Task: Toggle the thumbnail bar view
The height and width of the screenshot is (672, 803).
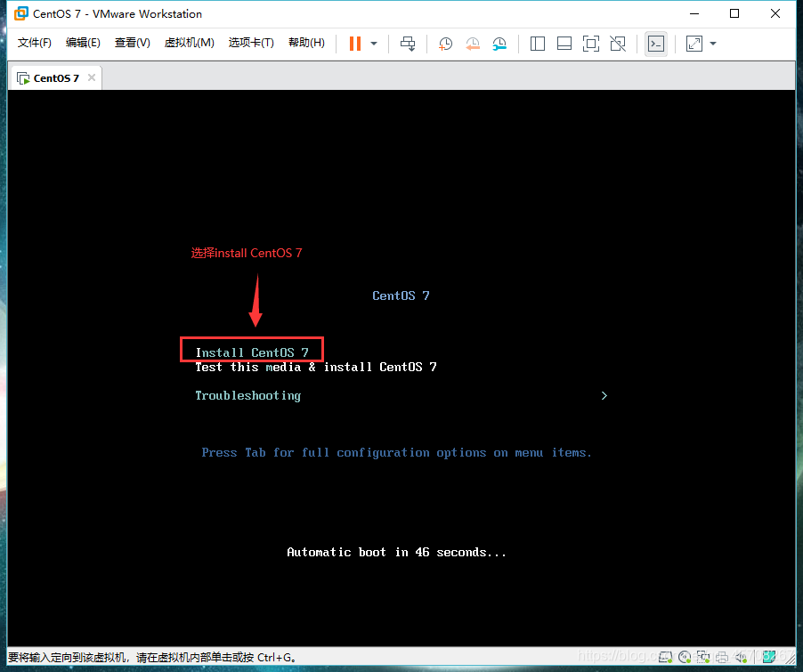Action: pos(564,44)
